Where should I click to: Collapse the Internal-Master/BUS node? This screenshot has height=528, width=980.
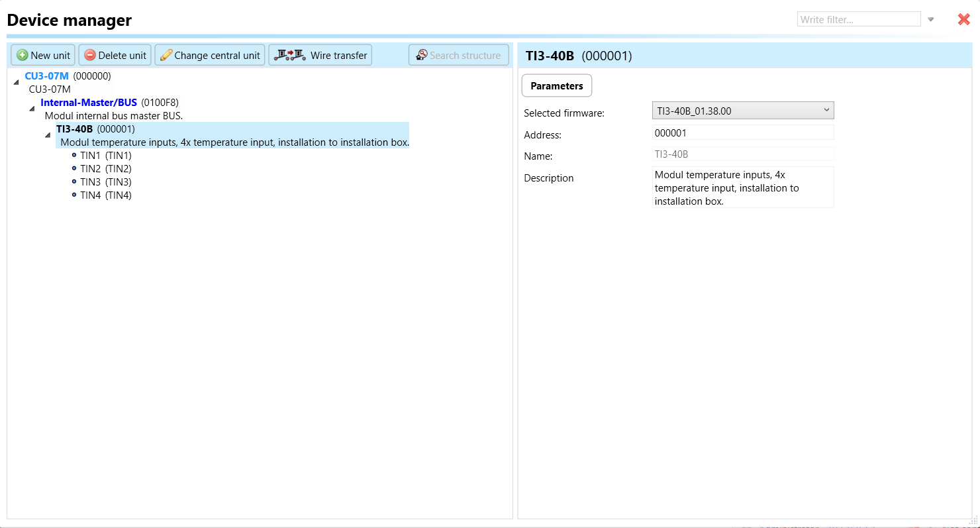[32, 108]
